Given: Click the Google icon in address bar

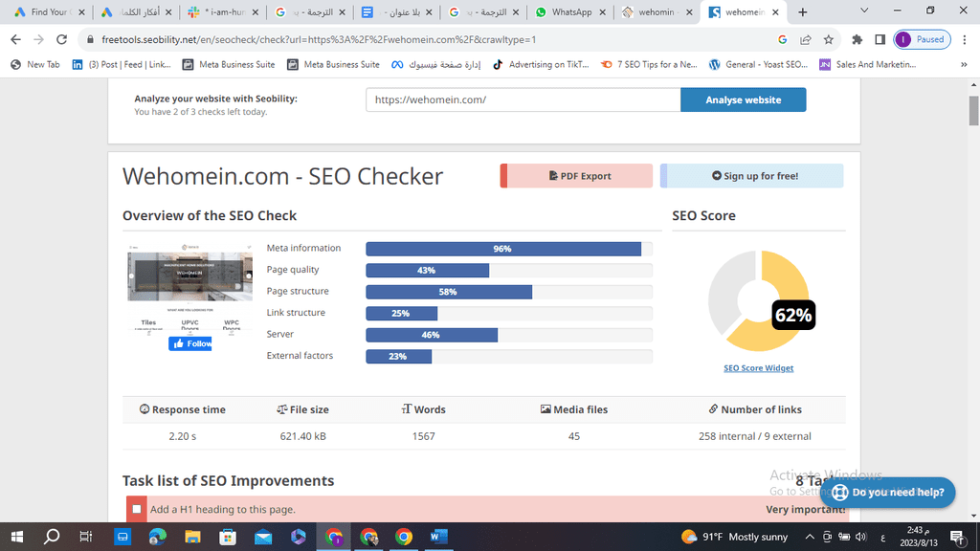Looking at the screenshot, I should tap(782, 39).
